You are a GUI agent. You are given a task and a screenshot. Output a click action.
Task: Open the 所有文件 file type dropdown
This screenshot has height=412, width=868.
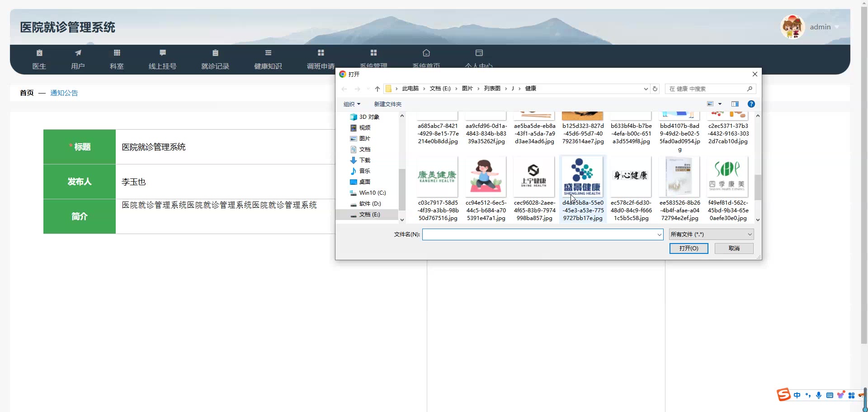(712, 234)
